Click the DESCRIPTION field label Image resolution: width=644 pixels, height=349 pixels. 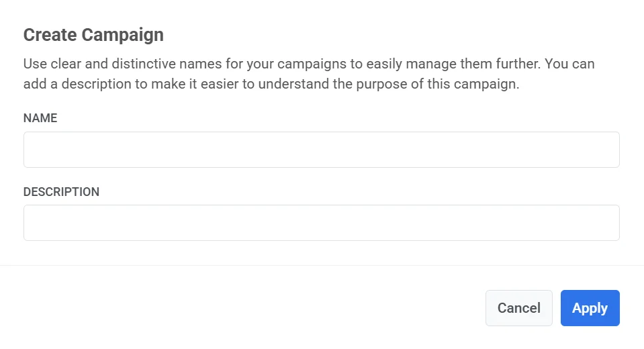point(61,192)
